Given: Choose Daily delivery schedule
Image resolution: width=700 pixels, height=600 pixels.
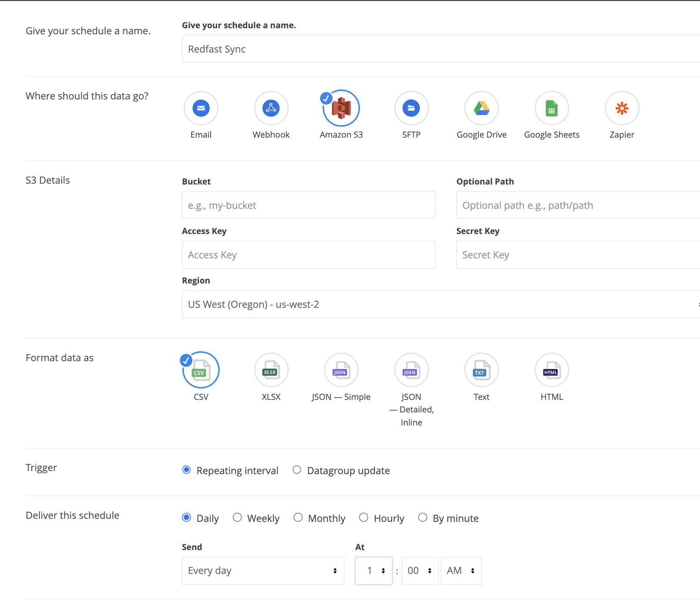Looking at the screenshot, I should [x=186, y=518].
